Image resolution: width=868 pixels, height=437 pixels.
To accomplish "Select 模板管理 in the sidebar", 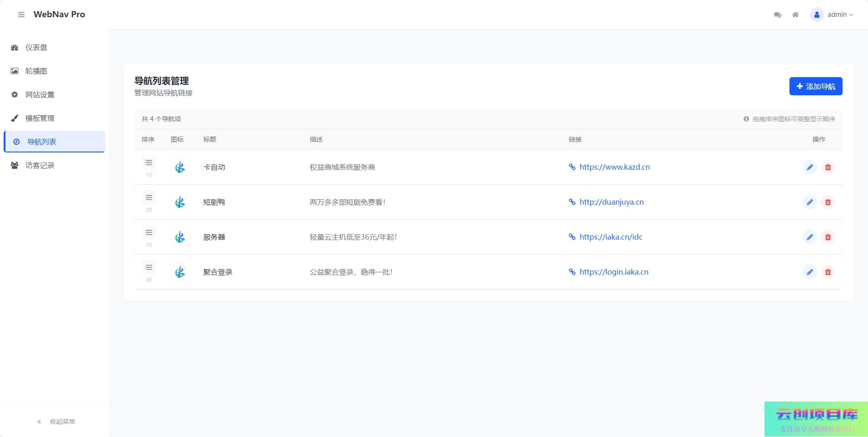I will click(x=40, y=118).
